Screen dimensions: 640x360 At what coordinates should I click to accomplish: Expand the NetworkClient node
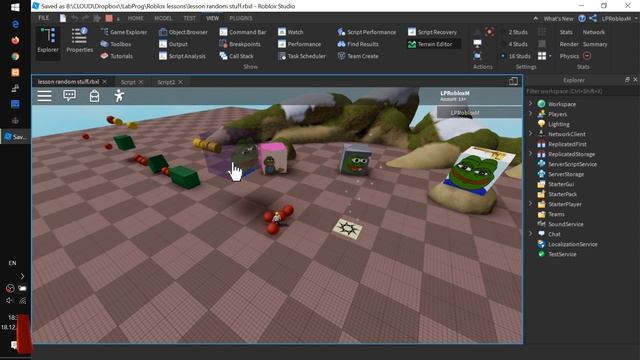point(531,134)
